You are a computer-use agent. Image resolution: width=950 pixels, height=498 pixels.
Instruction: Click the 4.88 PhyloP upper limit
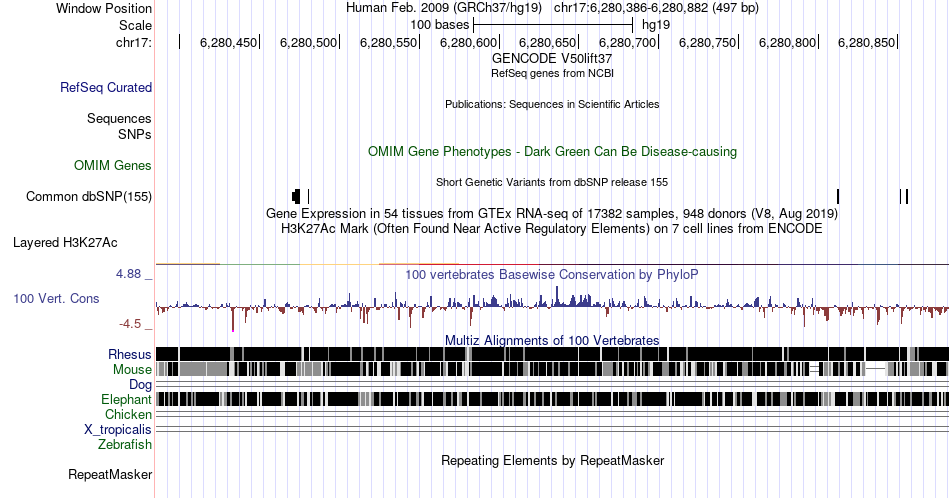coord(128,274)
